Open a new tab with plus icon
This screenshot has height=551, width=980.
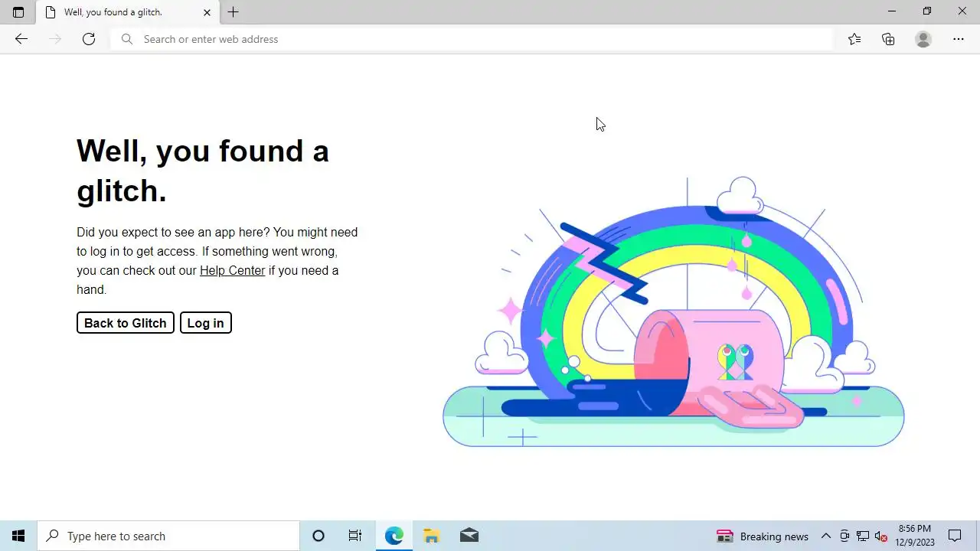coord(234,12)
